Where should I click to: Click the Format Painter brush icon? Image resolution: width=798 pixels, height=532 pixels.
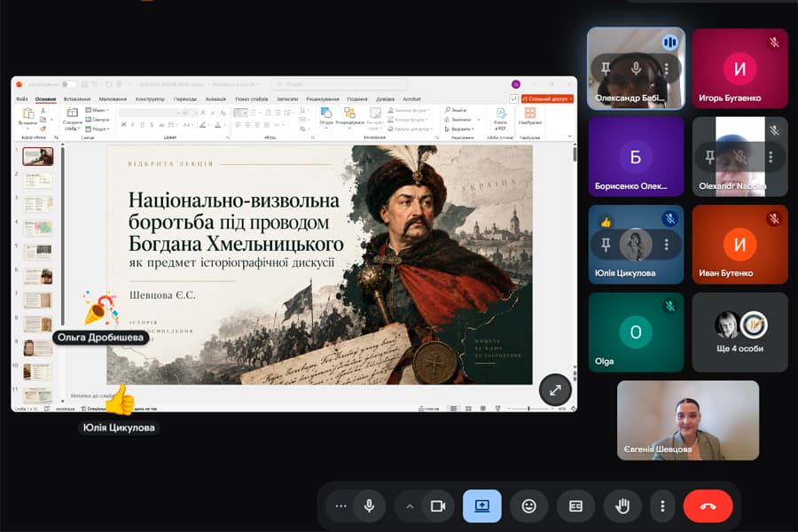43,129
